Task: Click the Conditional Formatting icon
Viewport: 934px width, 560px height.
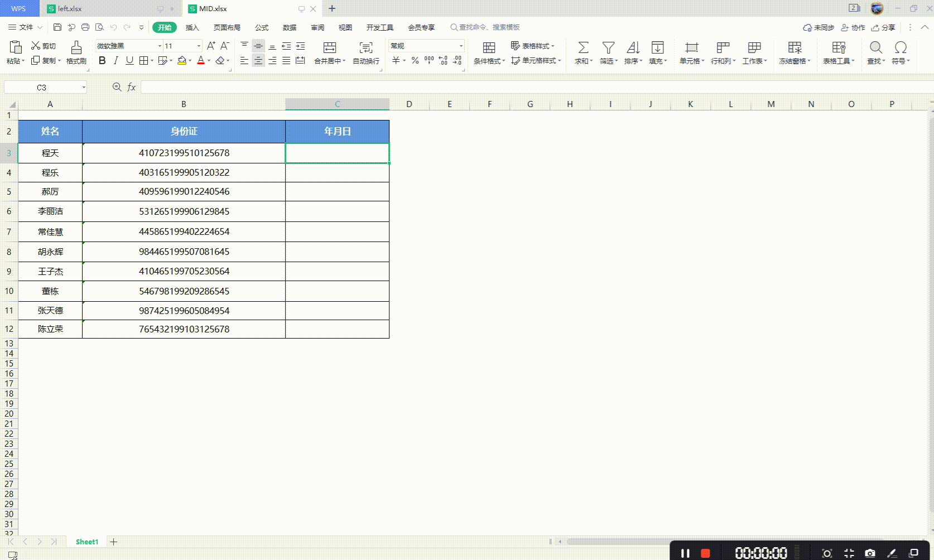Action: point(489,47)
